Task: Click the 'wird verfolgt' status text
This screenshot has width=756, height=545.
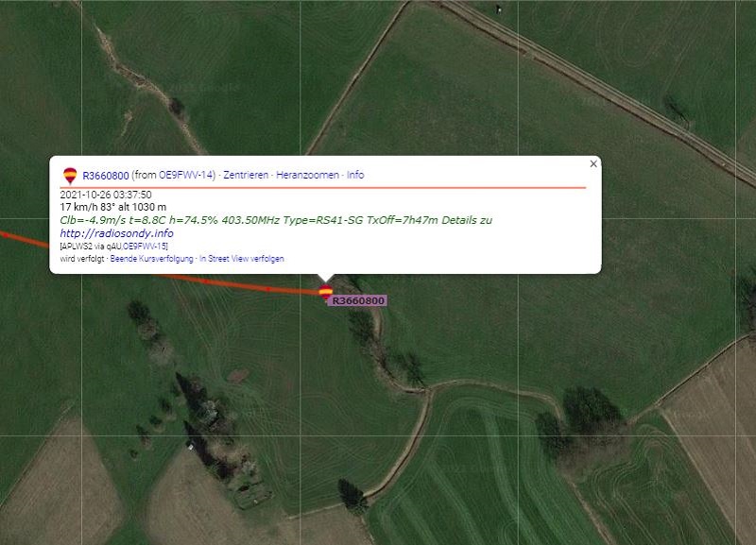Action: pyautogui.click(x=82, y=259)
